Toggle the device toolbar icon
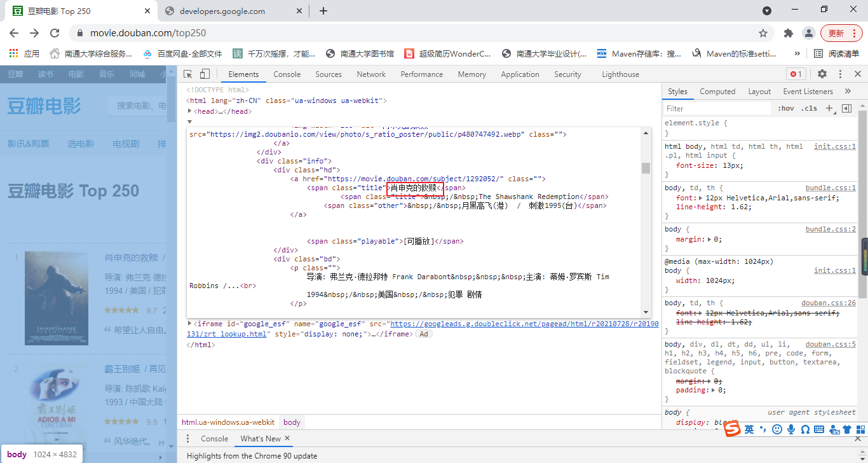The image size is (868, 463). [x=205, y=74]
